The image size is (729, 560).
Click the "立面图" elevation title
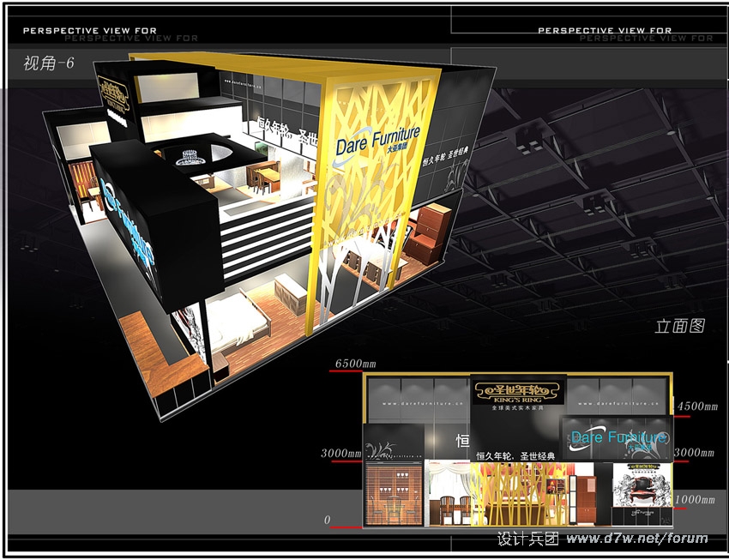coord(680,326)
